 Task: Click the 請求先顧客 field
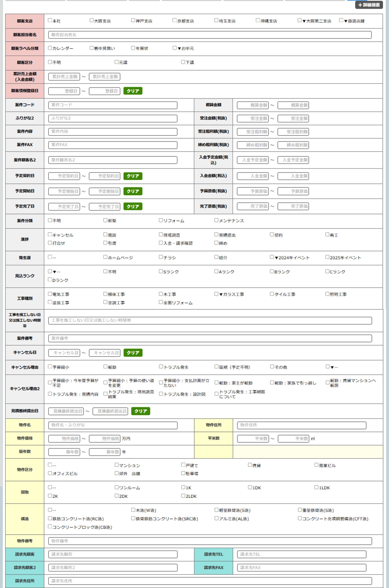[x=113, y=554]
